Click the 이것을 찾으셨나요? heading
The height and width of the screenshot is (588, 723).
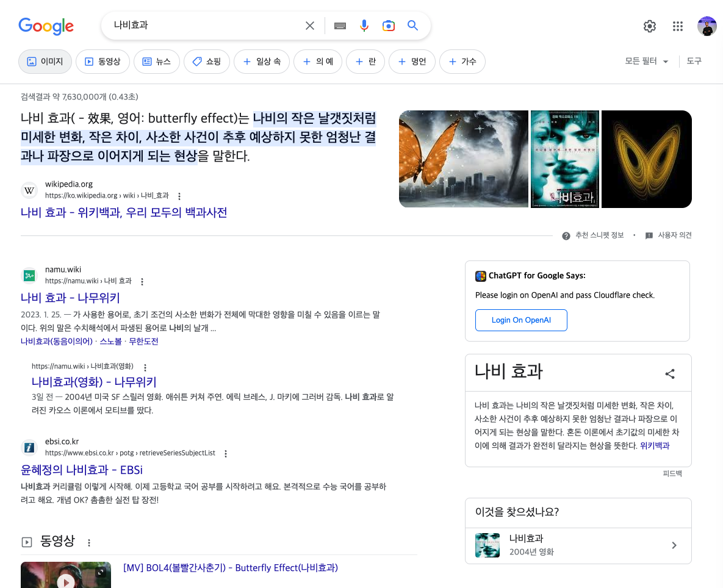click(517, 512)
